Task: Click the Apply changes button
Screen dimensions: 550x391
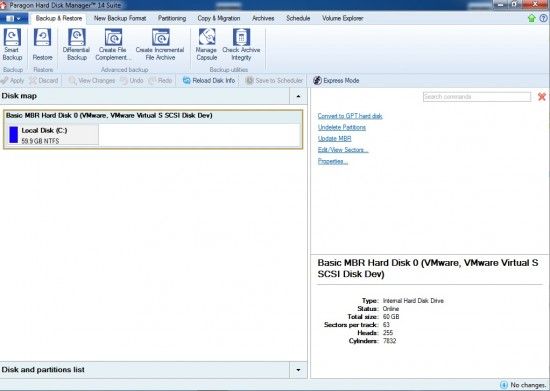Action: (12, 81)
